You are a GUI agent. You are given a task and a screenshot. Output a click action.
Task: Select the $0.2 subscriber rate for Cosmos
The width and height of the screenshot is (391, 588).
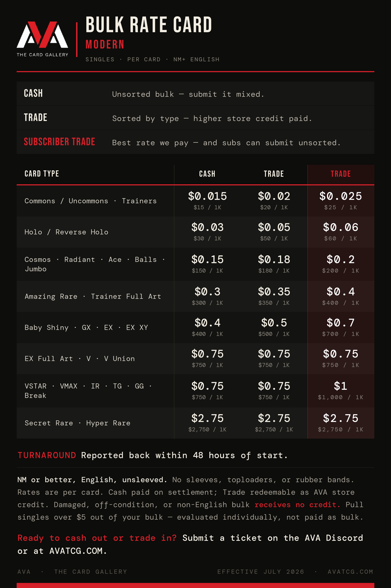[341, 259]
